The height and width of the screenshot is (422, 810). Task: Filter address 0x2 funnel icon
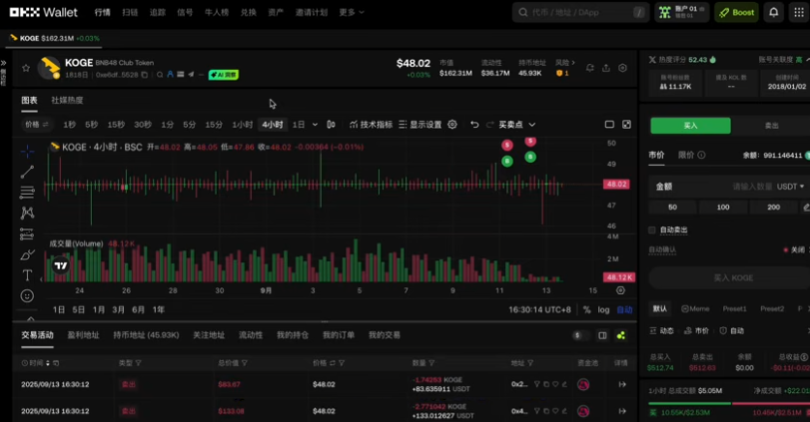(x=537, y=384)
